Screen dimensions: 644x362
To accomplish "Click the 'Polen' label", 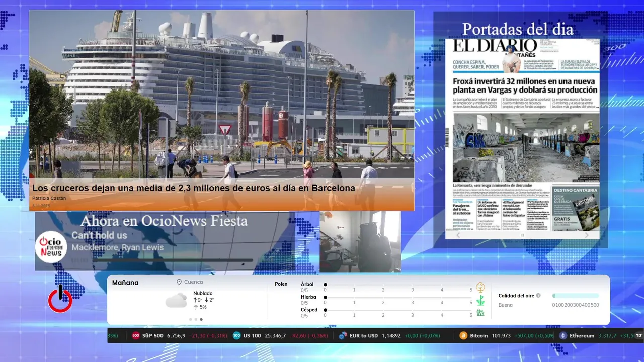I will click(281, 284).
